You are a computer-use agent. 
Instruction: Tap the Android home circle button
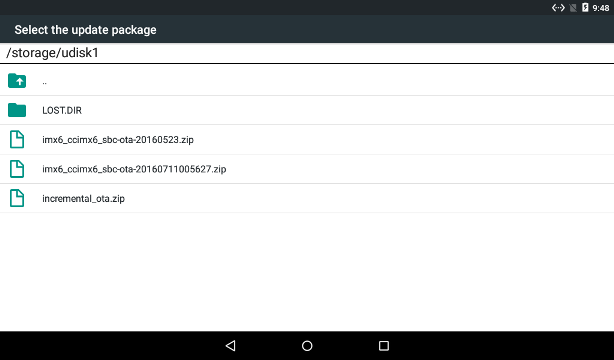(x=307, y=346)
